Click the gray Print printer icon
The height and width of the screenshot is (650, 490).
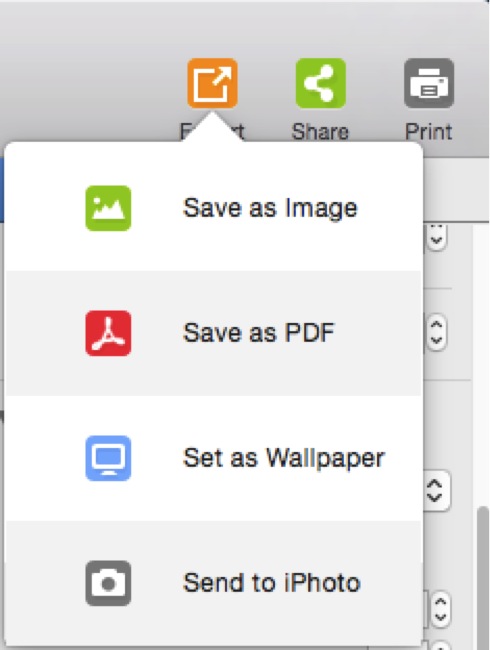pos(429,83)
